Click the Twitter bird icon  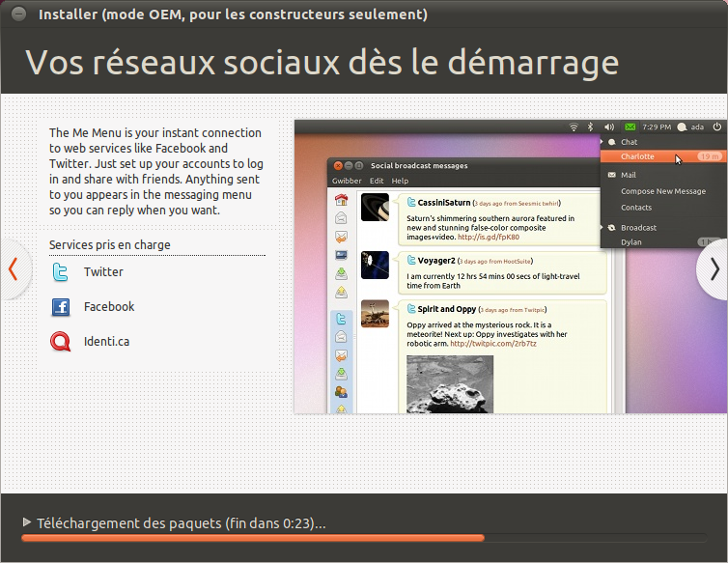(61, 272)
